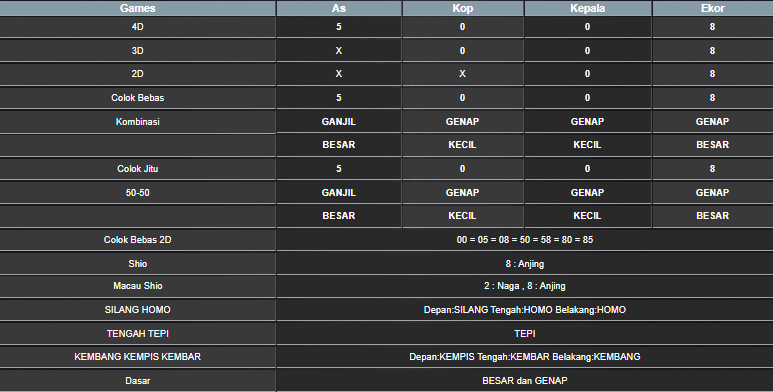
Task: Click GANJIL in the 50-50 row
Action: (339, 193)
